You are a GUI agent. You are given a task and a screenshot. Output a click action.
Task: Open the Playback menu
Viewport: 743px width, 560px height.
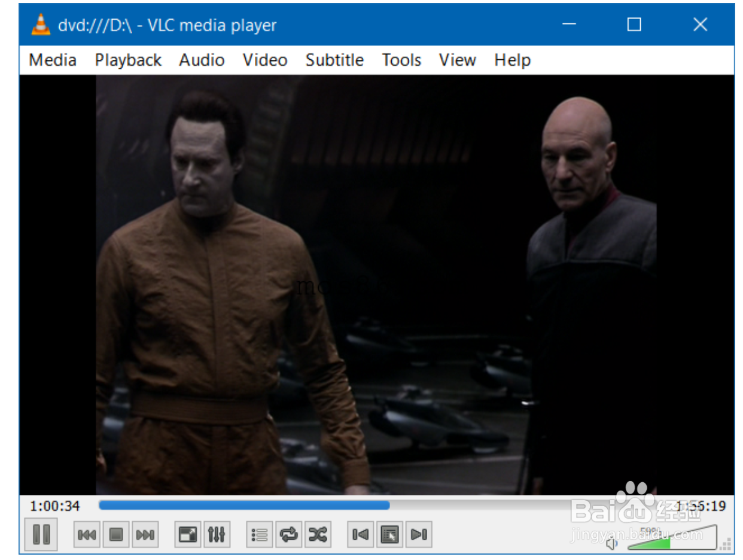tap(128, 60)
